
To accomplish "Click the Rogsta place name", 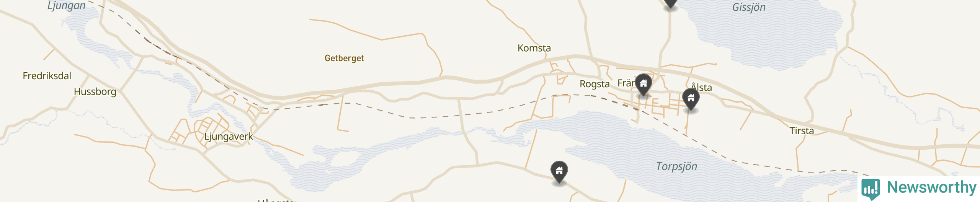I will 595,84.
